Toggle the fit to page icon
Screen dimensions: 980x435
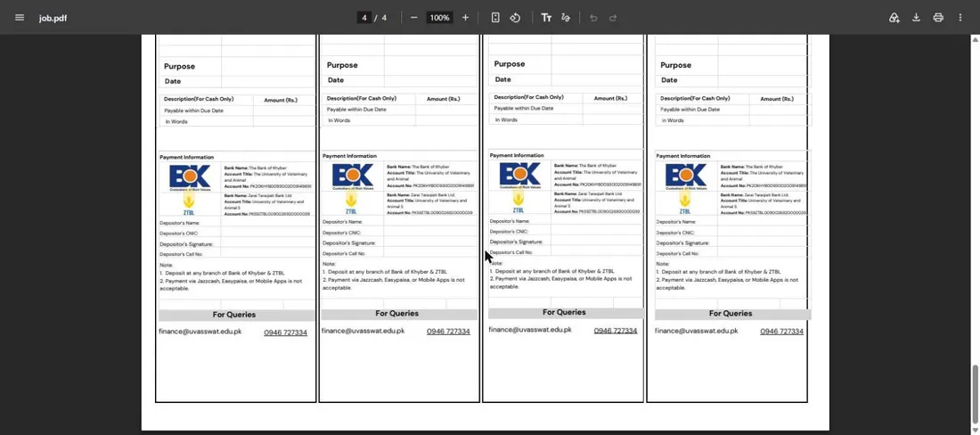point(495,18)
